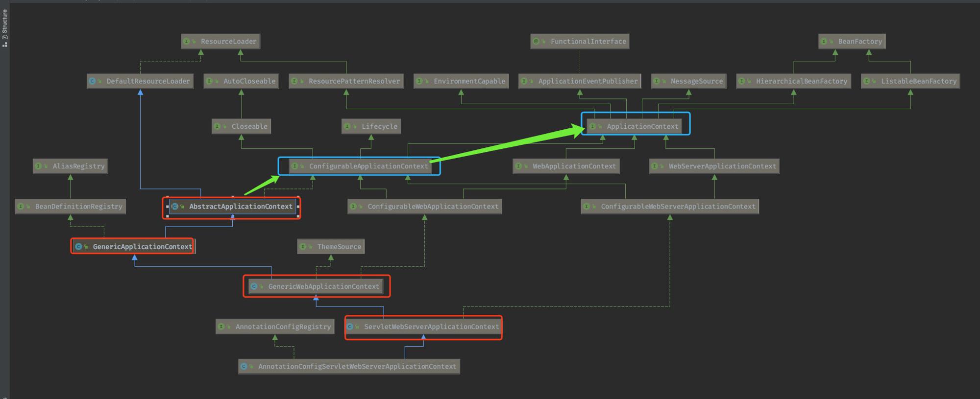Viewport: 980px width, 399px height.
Task: Click the AnnotationConfigServletWebServerApplicationContext class icon
Action: (x=244, y=366)
